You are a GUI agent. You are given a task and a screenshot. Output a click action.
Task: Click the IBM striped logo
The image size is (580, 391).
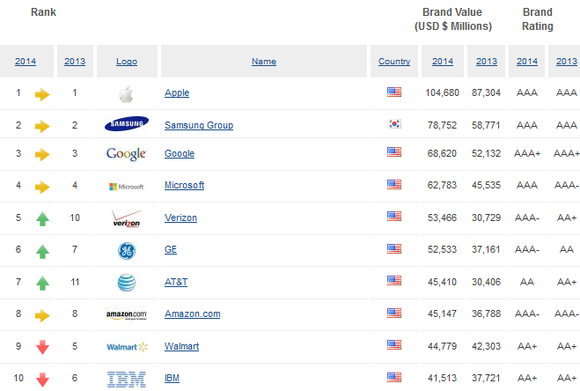click(x=127, y=379)
